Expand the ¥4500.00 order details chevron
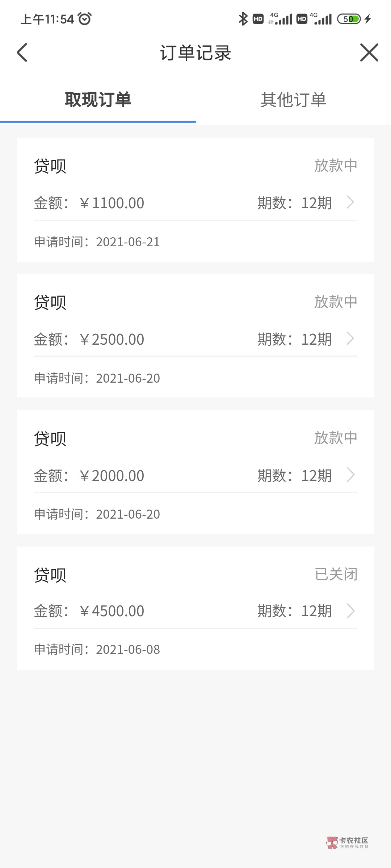The height and width of the screenshot is (868, 391). point(350,611)
